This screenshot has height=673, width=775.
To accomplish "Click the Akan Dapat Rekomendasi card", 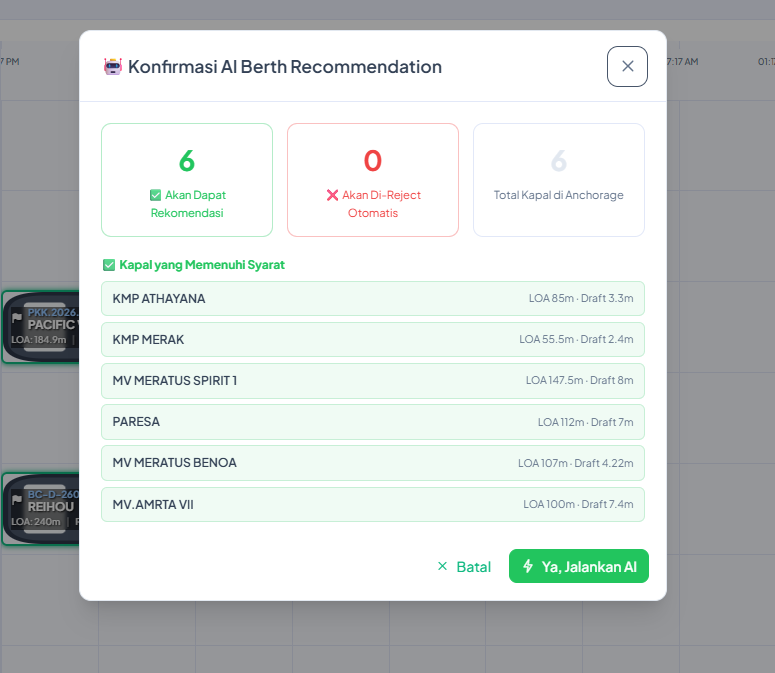I will tap(187, 180).
